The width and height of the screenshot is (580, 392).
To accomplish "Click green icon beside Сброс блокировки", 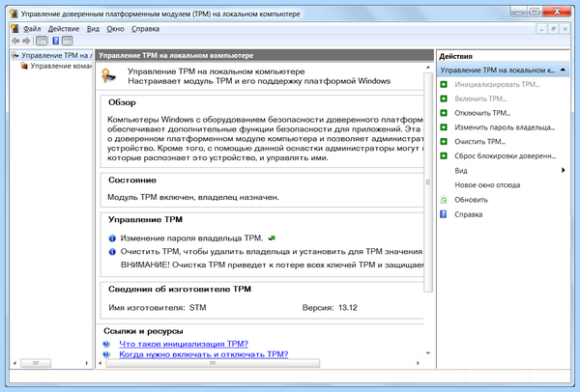I will (444, 155).
